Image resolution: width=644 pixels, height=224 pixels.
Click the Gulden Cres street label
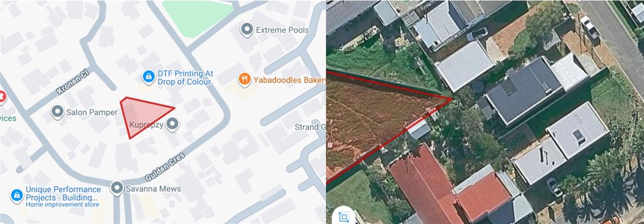coord(165,167)
